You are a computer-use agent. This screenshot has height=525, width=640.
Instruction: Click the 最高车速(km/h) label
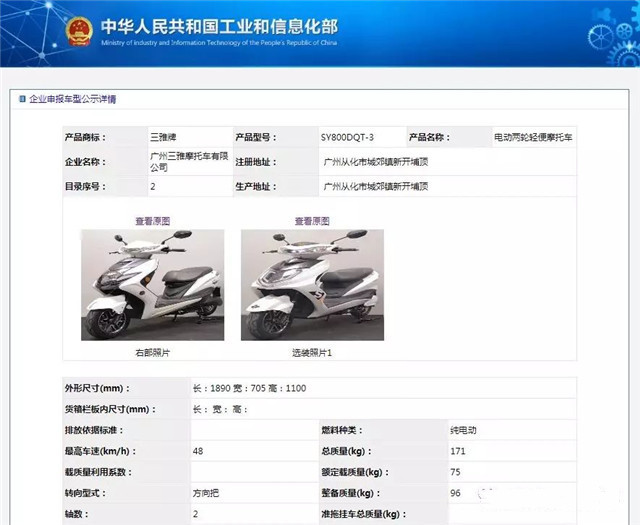100,451
